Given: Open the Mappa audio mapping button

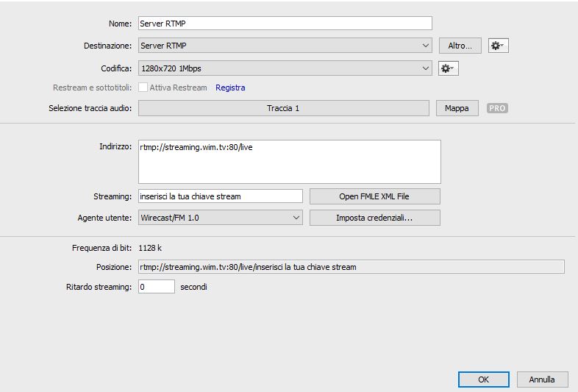Looking at the screenshot, I should pyautogui.click(x=457, y=108).
